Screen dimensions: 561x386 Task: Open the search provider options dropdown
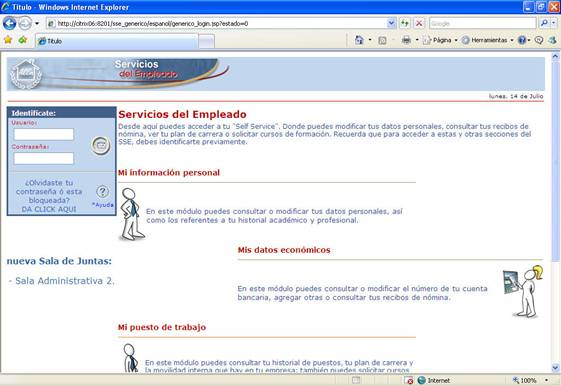pyautogui.click(x=553, y=24)
